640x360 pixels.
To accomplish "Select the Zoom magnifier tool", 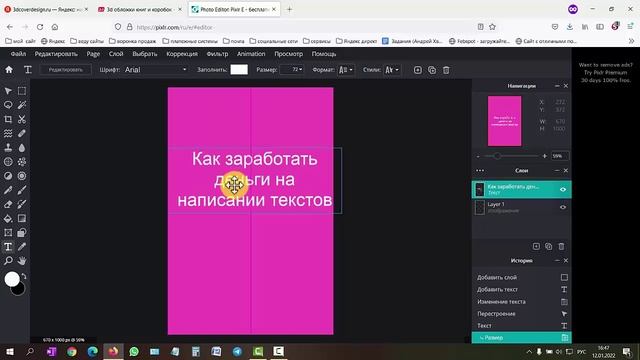I will [8, 260].
